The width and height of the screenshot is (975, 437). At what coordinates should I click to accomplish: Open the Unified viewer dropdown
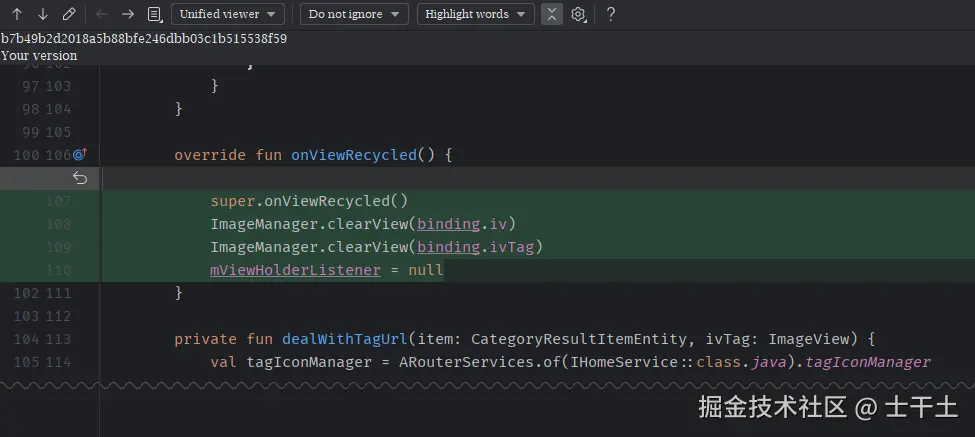pos(228,14)
